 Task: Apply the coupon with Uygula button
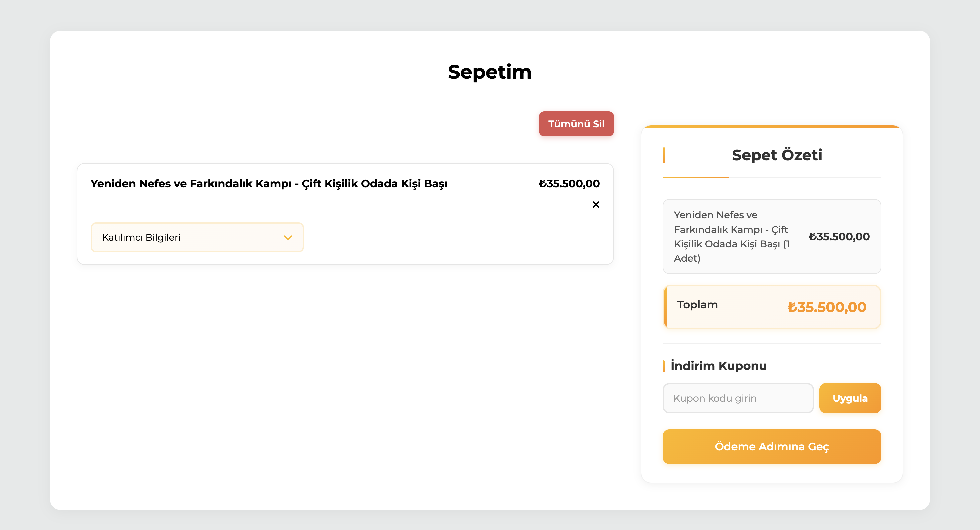tap(850, 398)
